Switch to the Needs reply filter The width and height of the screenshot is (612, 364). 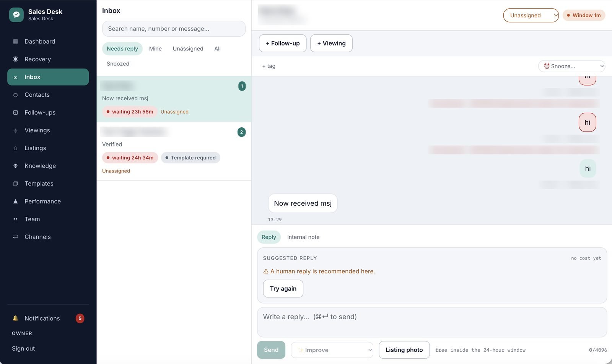pyautogui.click(x=122, y=49)
